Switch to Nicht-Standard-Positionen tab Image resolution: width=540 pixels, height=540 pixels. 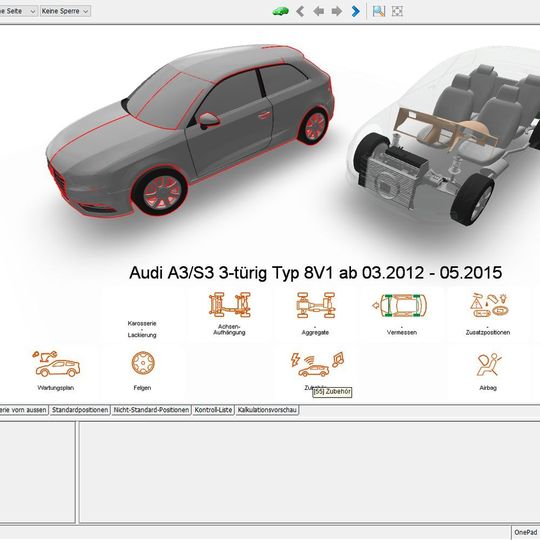[x=151, y=410]
